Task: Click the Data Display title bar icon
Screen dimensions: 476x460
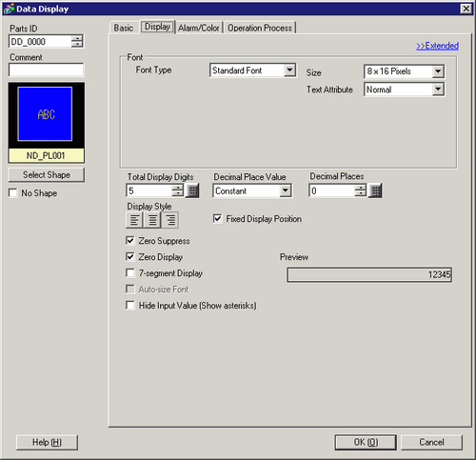Action: point(10,9)
